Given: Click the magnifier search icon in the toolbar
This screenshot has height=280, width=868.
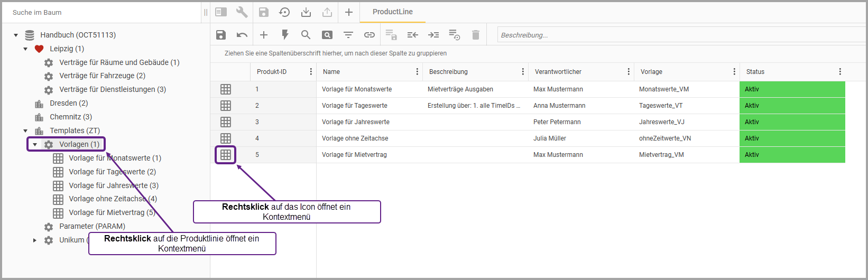Looking at the screenshot, I should [306, 35].
